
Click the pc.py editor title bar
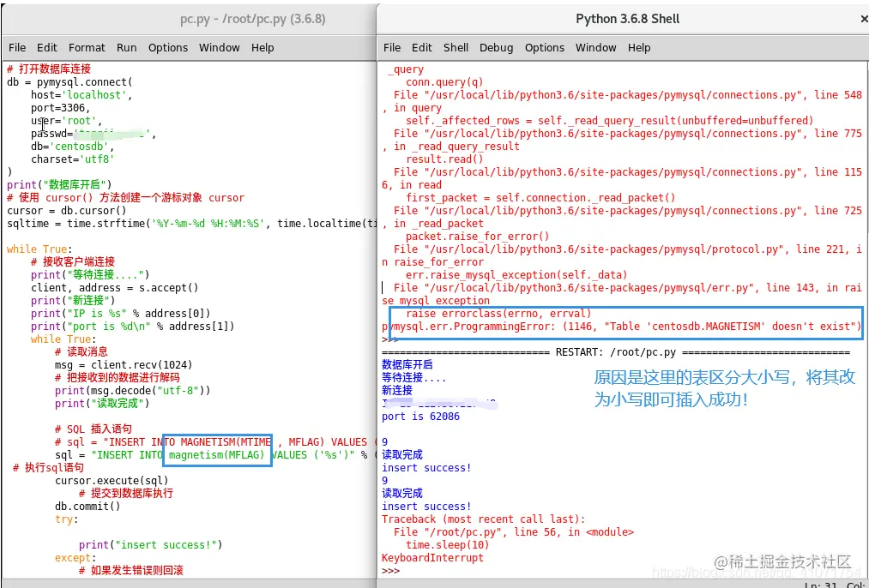[x=189, y=19]
